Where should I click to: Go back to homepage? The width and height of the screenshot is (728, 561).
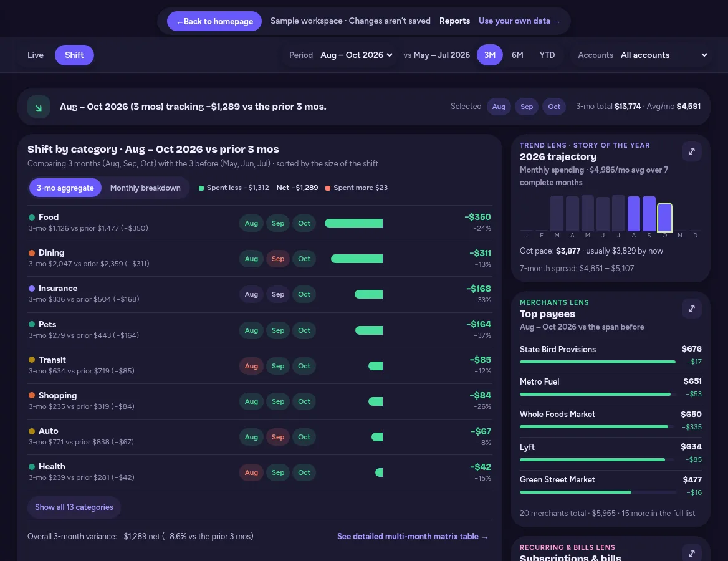(214, 21)
